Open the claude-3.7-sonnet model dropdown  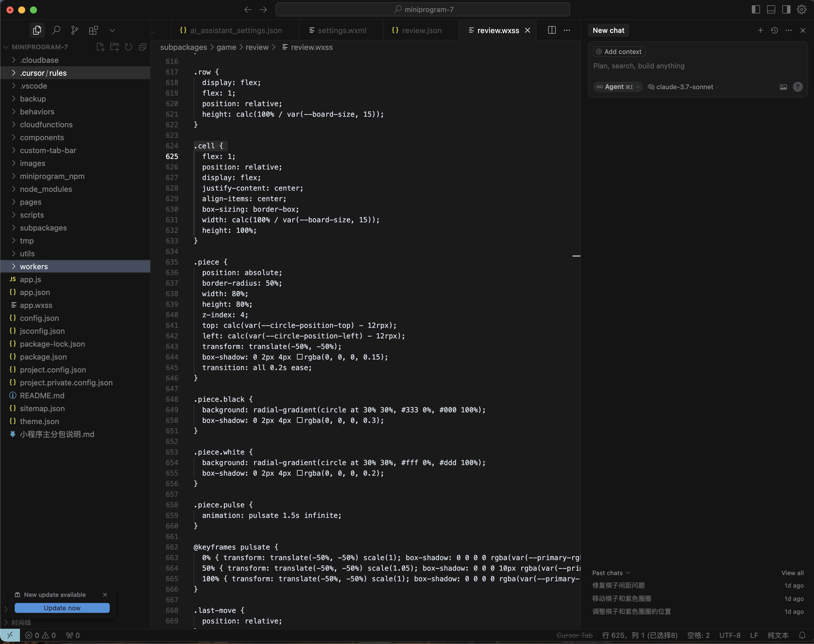coord(684,87)
